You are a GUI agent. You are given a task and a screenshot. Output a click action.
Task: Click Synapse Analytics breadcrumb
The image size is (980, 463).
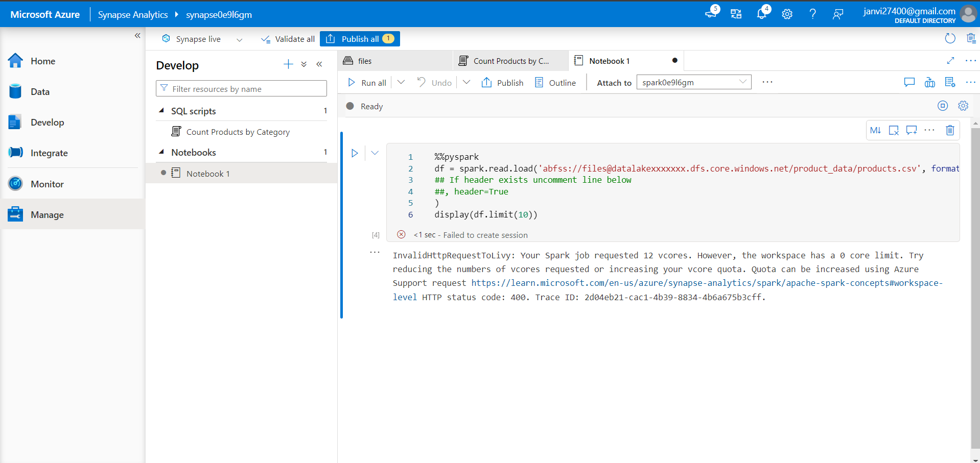click(x=133, y=14)
